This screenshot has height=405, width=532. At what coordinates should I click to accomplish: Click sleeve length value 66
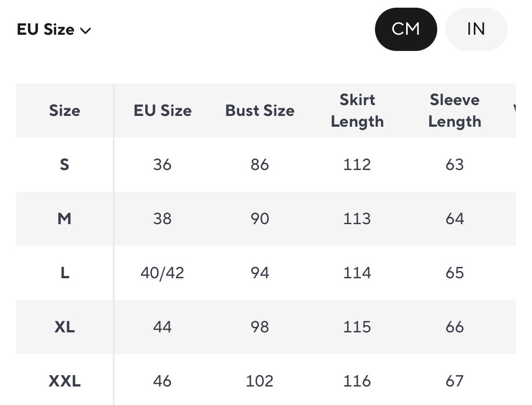[454, 327]
